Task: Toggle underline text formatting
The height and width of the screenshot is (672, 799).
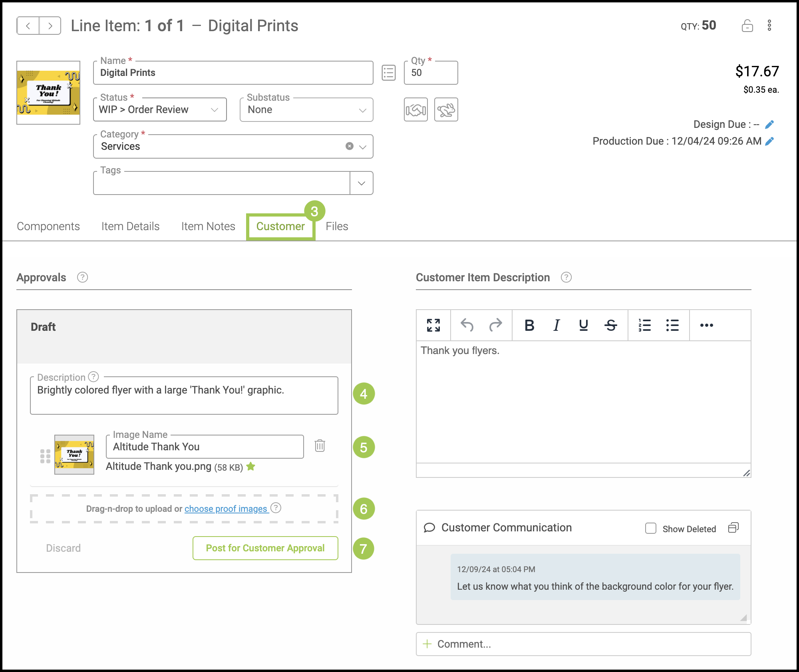Action: tap(583, 325)
